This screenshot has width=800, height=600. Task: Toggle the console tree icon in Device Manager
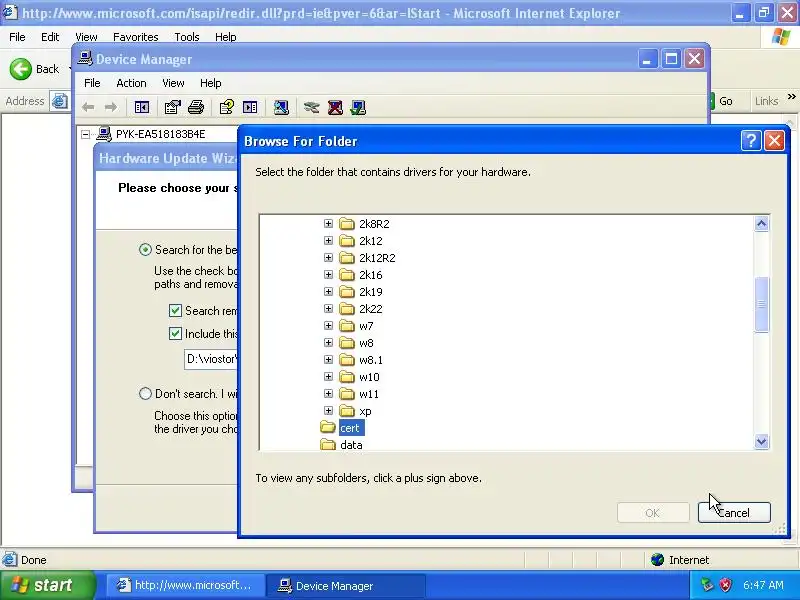click(141, 107)
